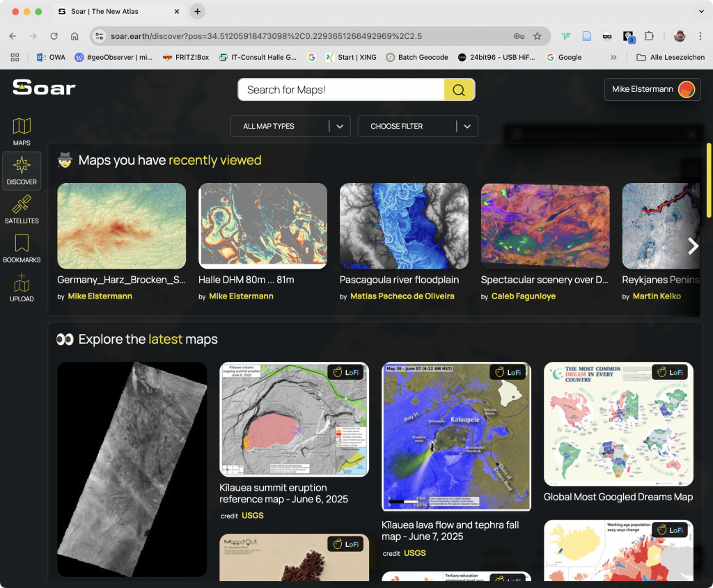The image size is (713, 588).
Task: Open the OWA bookmark
Action: (51, 57)
